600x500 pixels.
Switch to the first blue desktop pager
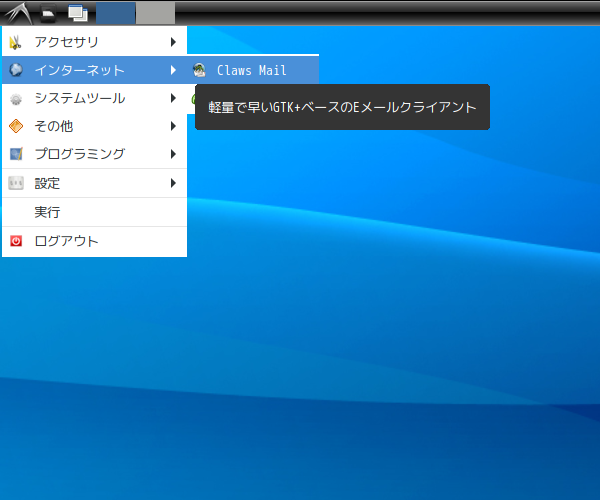(x=116, y=13)
